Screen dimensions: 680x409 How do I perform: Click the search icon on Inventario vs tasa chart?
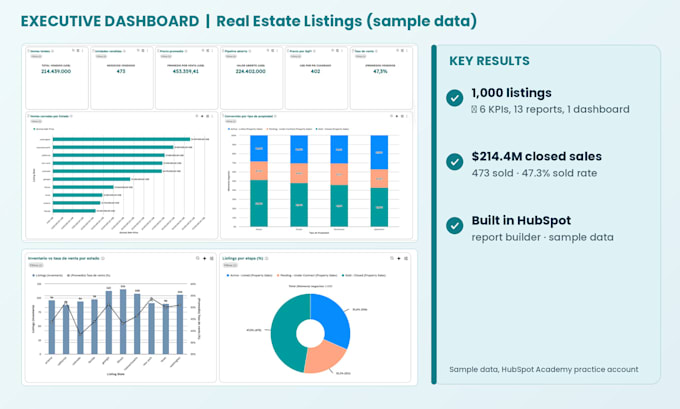pos(197,258)
